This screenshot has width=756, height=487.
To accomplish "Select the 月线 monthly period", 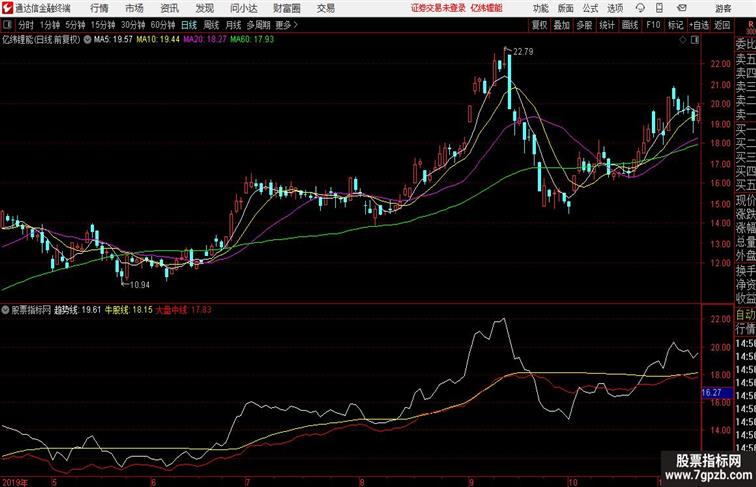I will point(233,25).
